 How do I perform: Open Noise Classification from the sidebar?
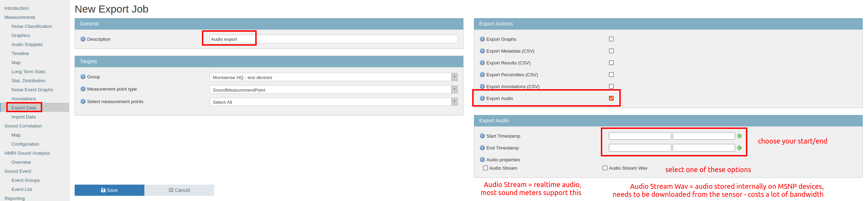(32, 26)
